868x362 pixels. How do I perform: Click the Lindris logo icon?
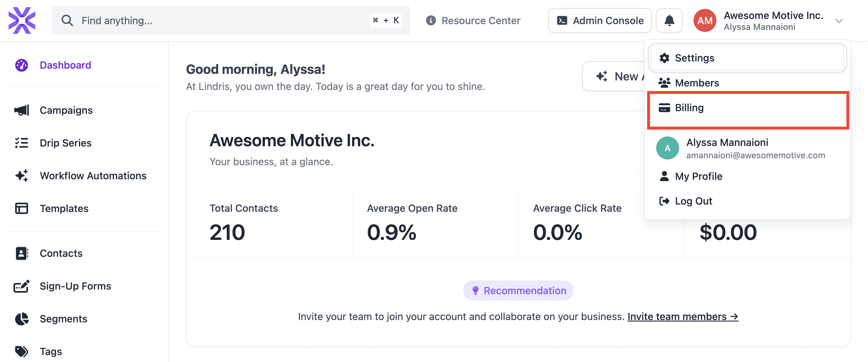click(x=22, y=21)
